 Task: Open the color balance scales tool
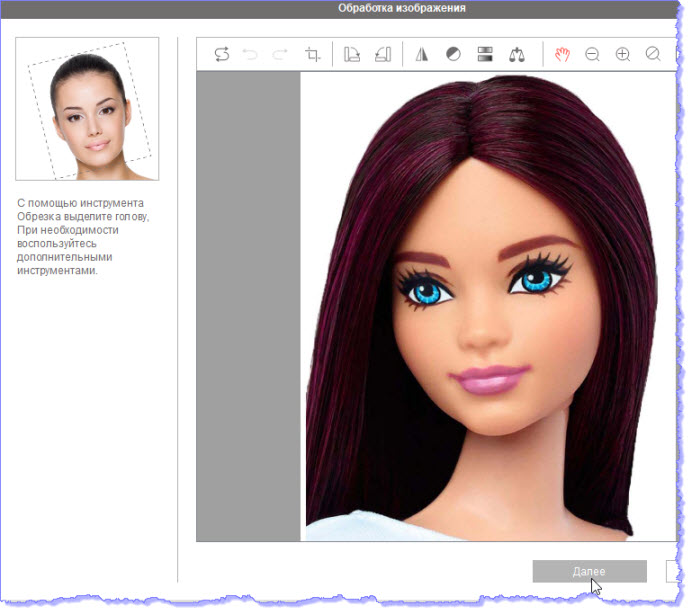pos(517,55)
